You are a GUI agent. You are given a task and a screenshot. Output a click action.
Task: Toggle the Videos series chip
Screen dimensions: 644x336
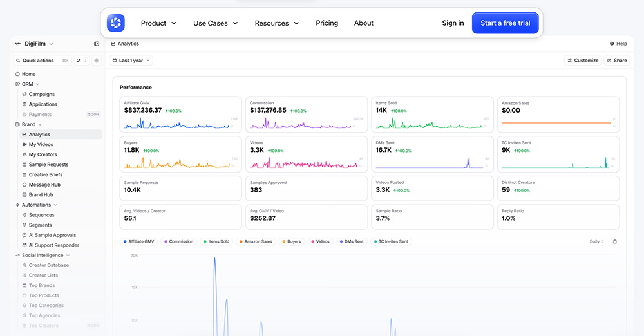pyautogui.click(x=320, y=241)
